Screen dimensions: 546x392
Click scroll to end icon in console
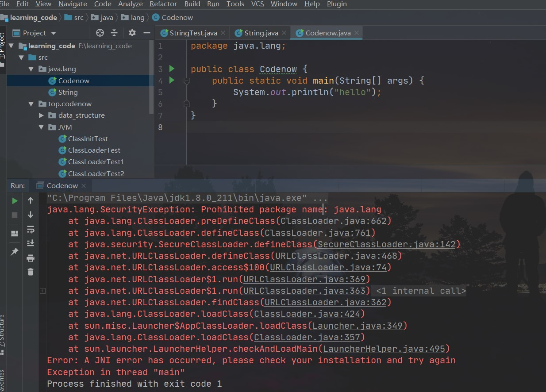click(31, 243)
